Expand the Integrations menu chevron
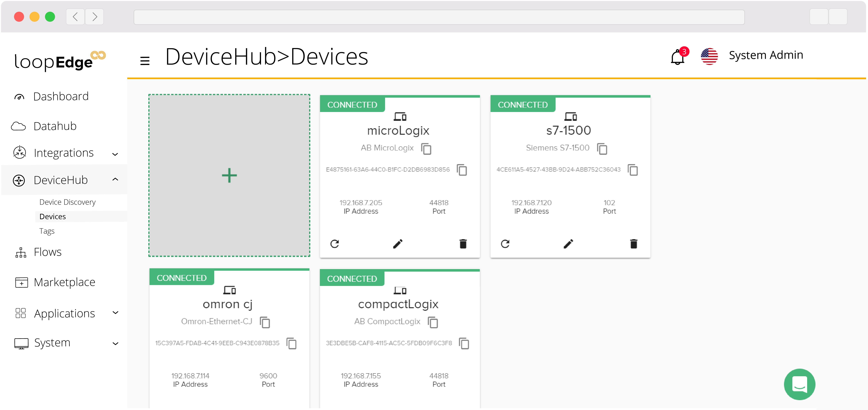Image resolution: width=868 pixels, height=410 pixels. [115, 154]
